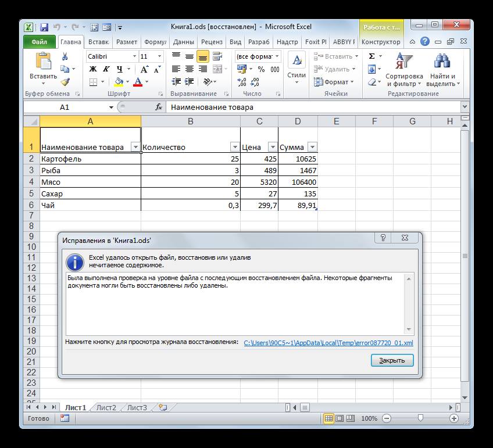This screenshot has width=493, height=448.
Task: Open text orientation options
Action: coord(208,82)
